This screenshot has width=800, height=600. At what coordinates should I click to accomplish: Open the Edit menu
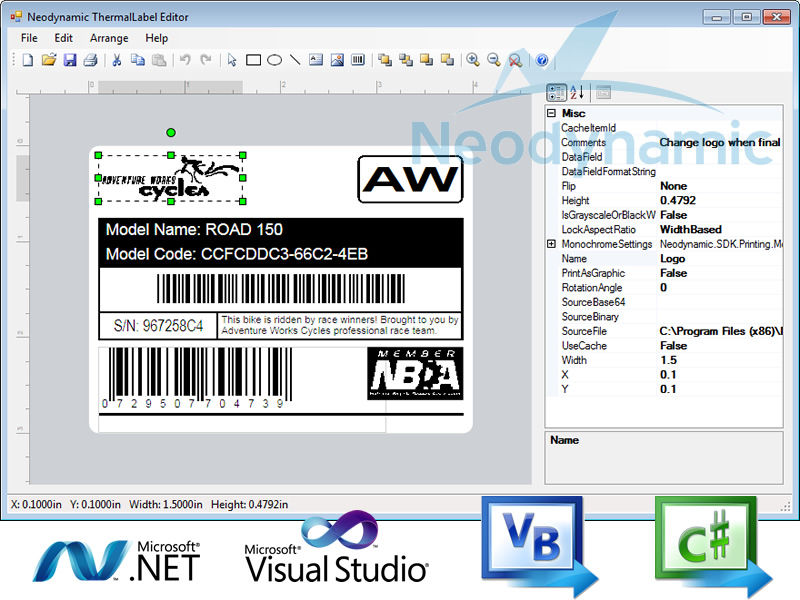63,38
